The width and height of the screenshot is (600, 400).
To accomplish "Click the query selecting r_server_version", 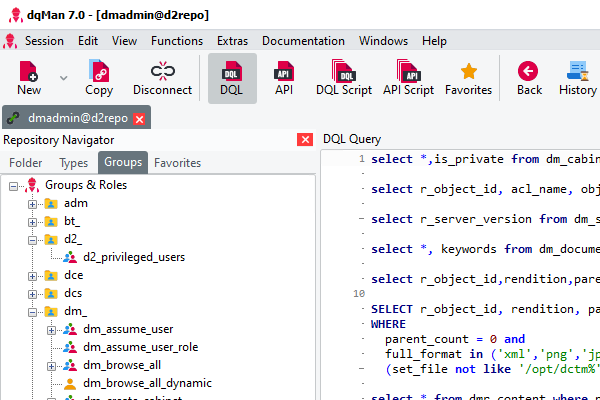I will [485, 219].
